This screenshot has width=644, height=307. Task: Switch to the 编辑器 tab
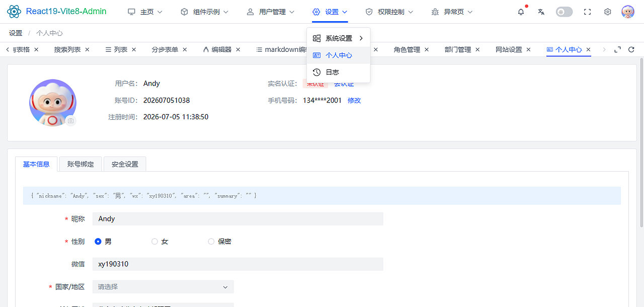point(217,49)
